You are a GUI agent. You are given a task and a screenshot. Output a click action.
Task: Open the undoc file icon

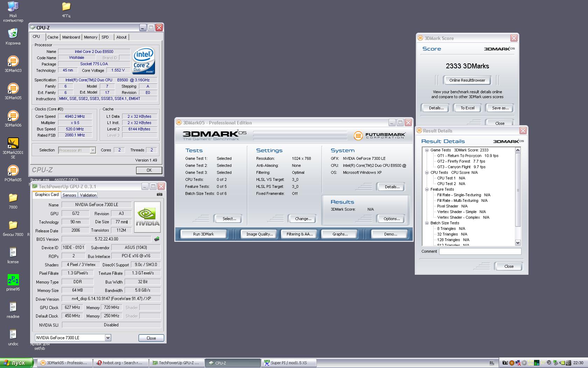click(13, 337)
